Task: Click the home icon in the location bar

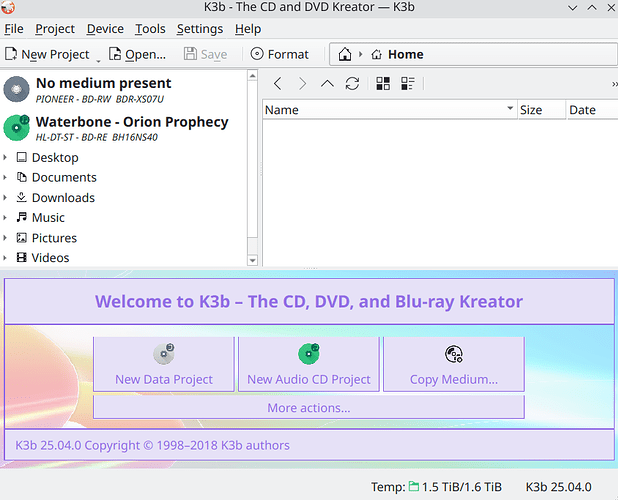Action: tap(344, 54)
